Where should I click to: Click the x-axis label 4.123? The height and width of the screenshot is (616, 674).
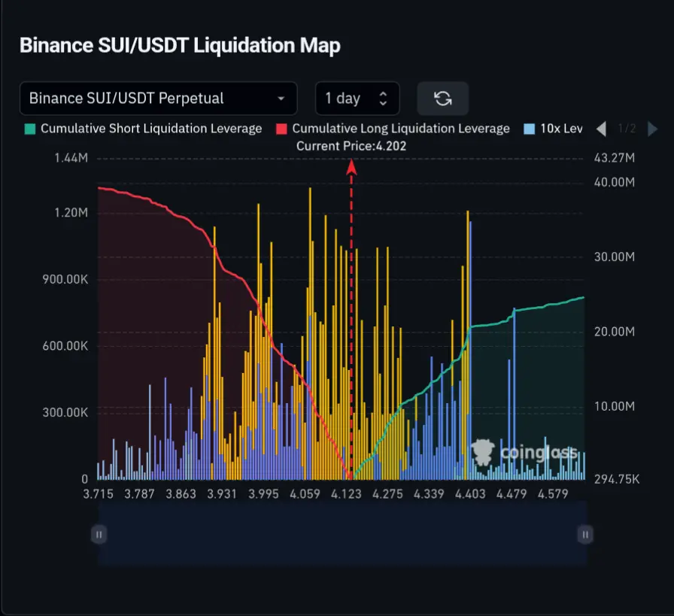click(346, 494)
